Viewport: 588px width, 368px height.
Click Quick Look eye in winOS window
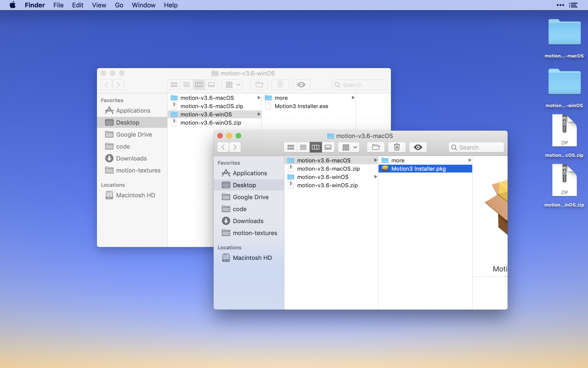pyautogui.click(x=301, y=85)
